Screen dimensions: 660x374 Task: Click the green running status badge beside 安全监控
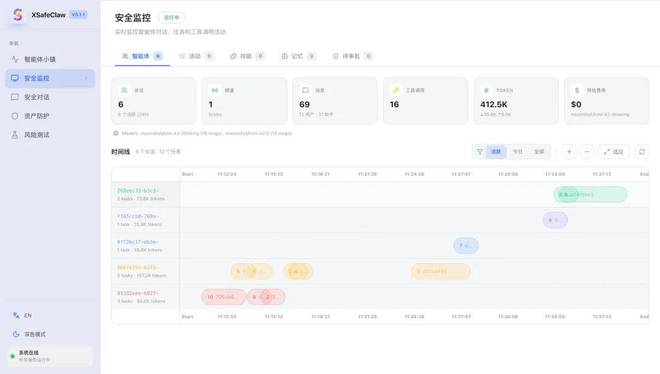click(171, 18)
